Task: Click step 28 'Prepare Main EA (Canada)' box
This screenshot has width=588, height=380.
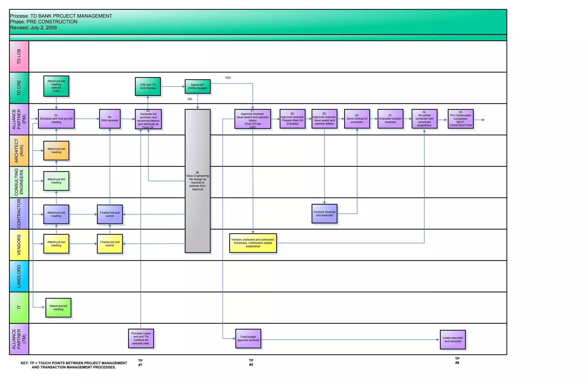Action: tap(293, 119)
